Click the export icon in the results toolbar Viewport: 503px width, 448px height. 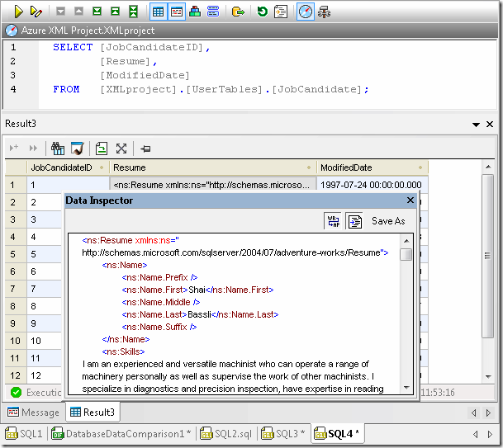(101, 149)
